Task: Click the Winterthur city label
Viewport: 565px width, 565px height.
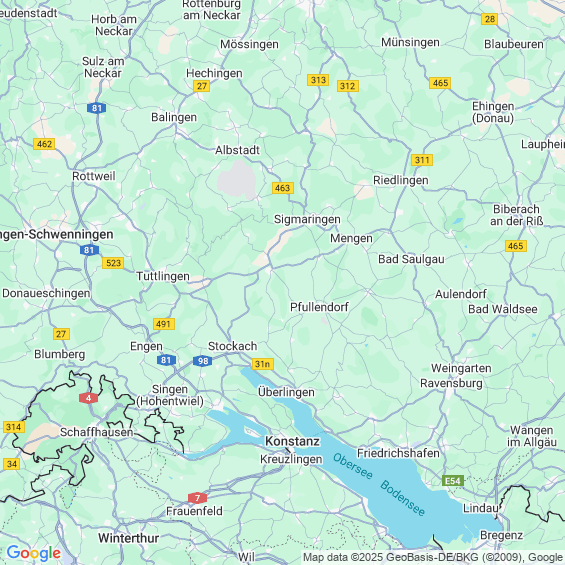Action: click(x=129, y=538)
